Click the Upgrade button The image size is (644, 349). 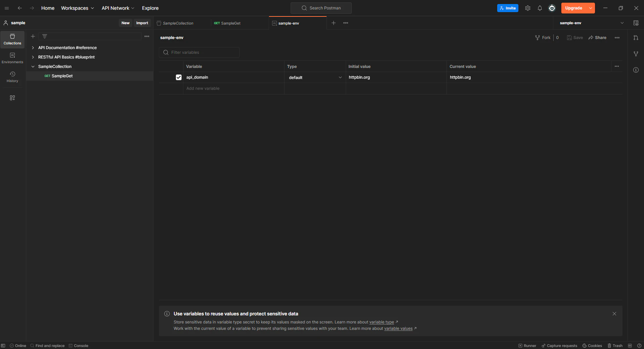click(574, 8)
